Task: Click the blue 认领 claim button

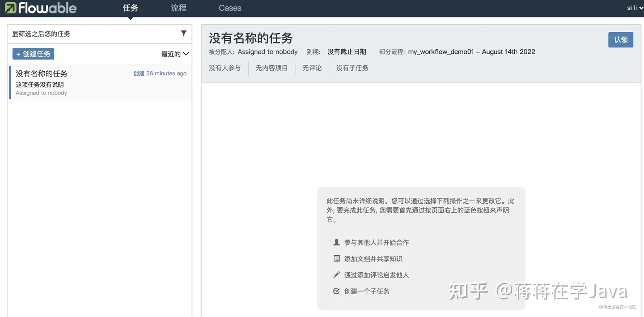Action: (x=621, y=39)
